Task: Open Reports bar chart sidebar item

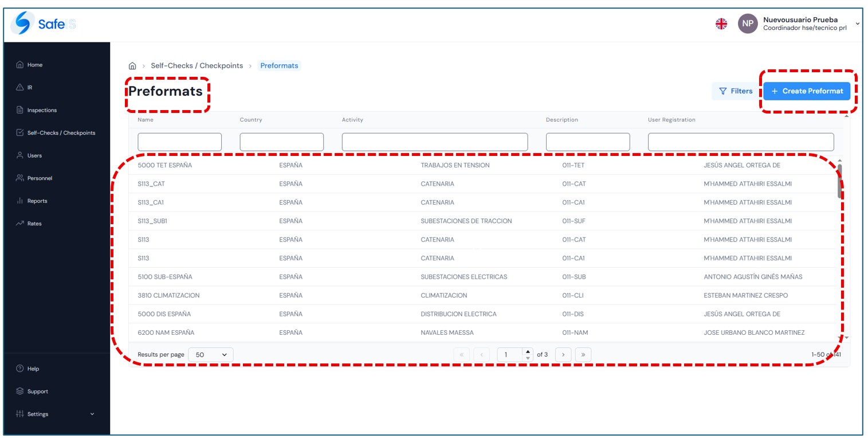Action: pos(37,201)
